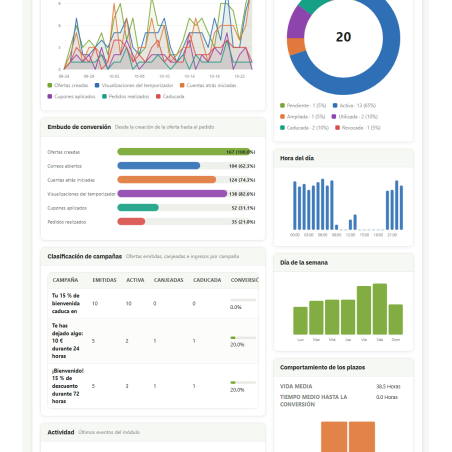Screen dimensions: 452x452
Task: Click the '35 (21.0%)' value for Pedidos realizados
Action: (x=243, y=222)
